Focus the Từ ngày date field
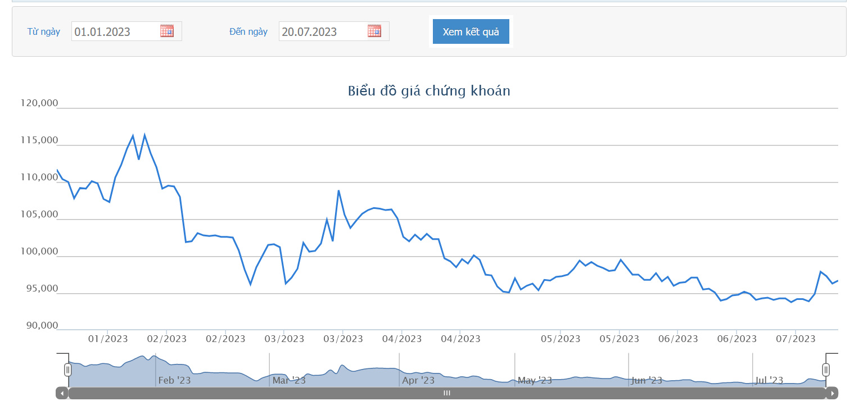The width and height of the screenshot is (868, 410). click(115, 31)
